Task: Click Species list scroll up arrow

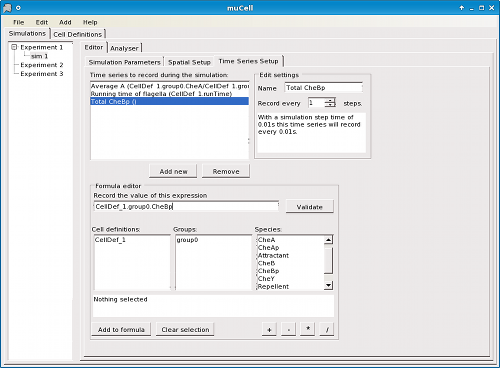Action: tap(329, 240)
